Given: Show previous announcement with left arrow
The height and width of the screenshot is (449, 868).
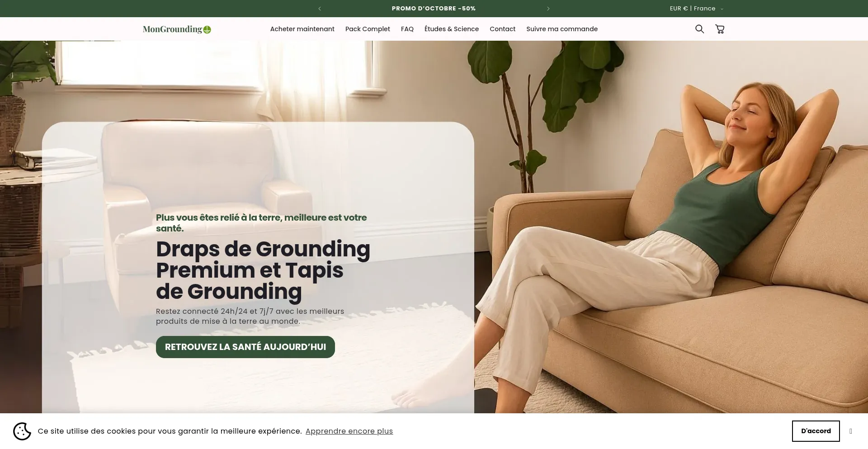Looking at the screenshot, I should (x=320, y=9).
